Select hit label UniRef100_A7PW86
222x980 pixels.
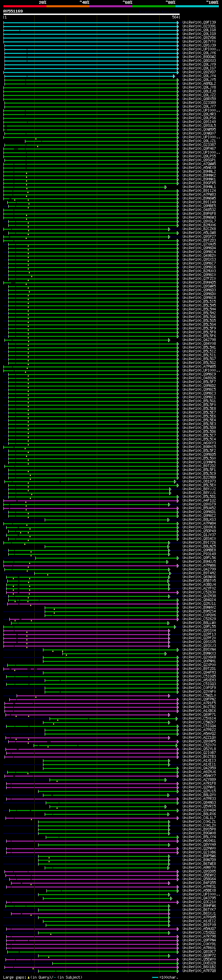tap(199, 566)
